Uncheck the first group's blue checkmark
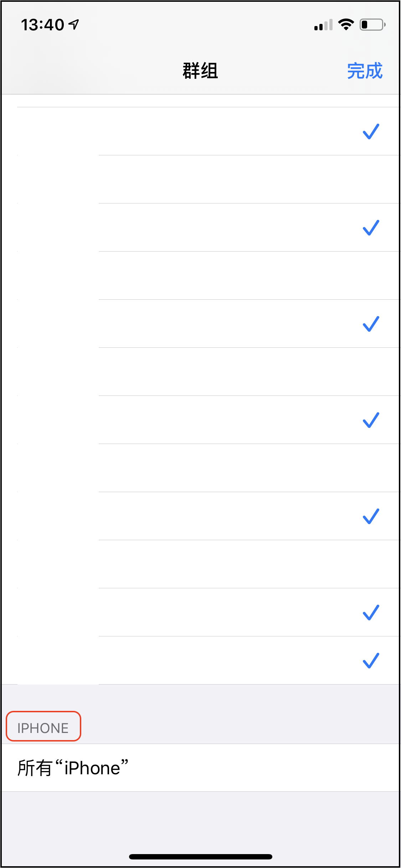Image resolution: width=401 pixels, height=868 pixels. (371, 131)
